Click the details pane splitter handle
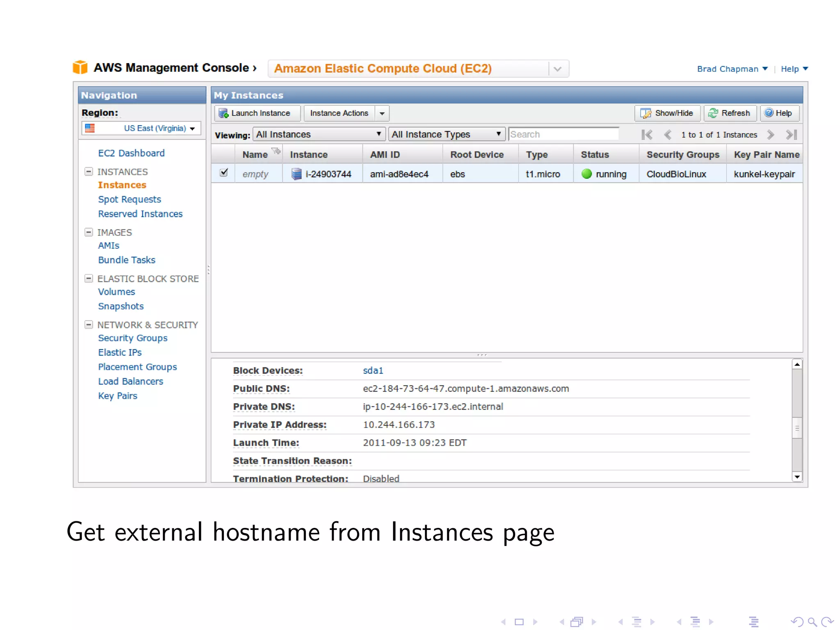 (x=482, y=355)
